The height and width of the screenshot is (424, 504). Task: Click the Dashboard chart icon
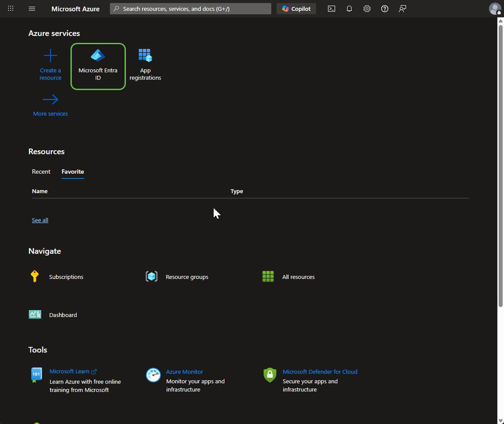(35, 314)
